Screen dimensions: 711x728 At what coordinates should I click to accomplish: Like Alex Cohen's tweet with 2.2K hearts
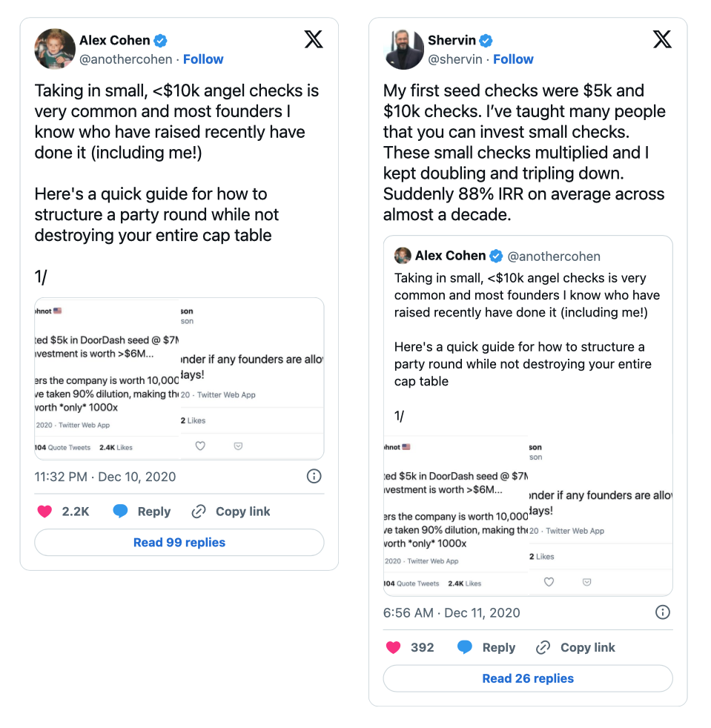pos(44,512)
